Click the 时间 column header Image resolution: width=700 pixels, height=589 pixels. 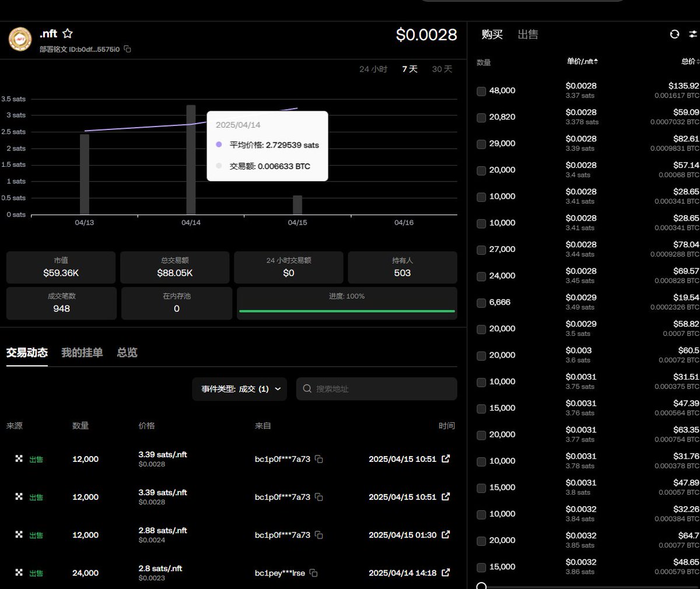point(447,426)
